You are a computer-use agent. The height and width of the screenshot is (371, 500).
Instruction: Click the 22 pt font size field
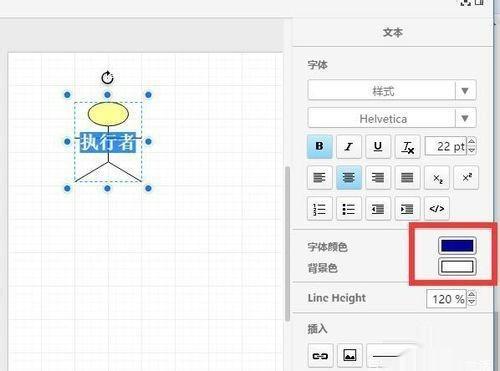point(446,146)
